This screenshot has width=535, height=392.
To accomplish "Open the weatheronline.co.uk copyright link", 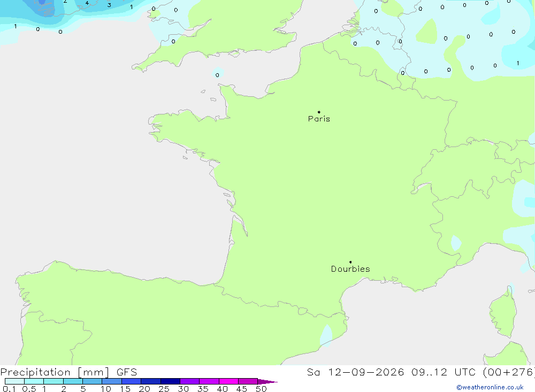I will click(x=490, y=387).
